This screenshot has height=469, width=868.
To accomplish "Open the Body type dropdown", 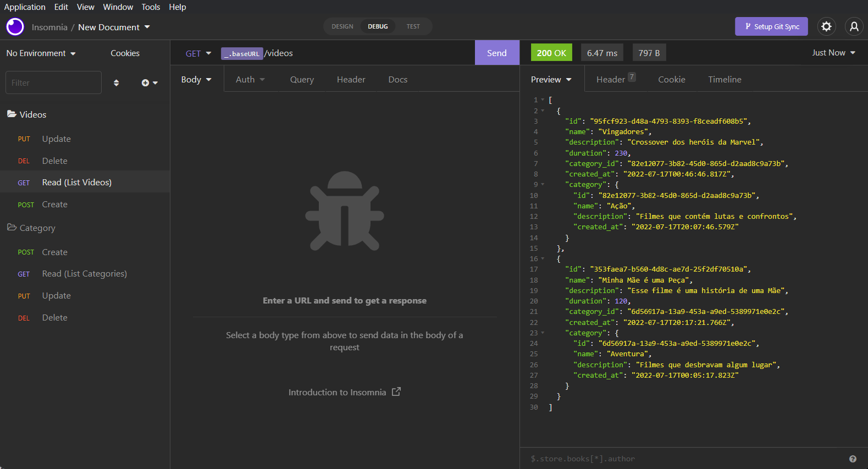I will pos(196,80).
